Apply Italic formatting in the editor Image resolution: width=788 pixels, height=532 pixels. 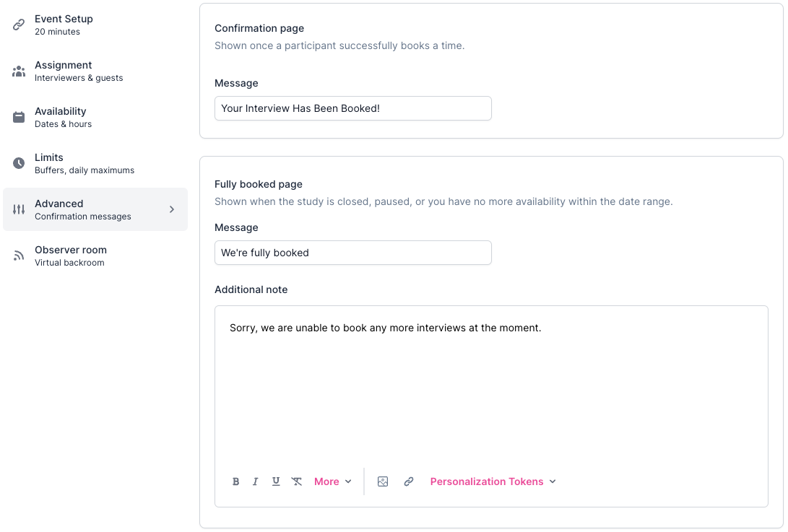256,481
